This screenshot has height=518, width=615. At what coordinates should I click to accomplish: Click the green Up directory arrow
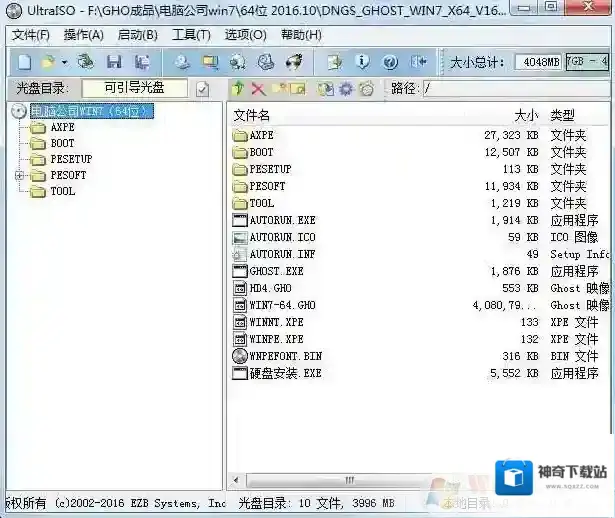[x=238, y=89]
